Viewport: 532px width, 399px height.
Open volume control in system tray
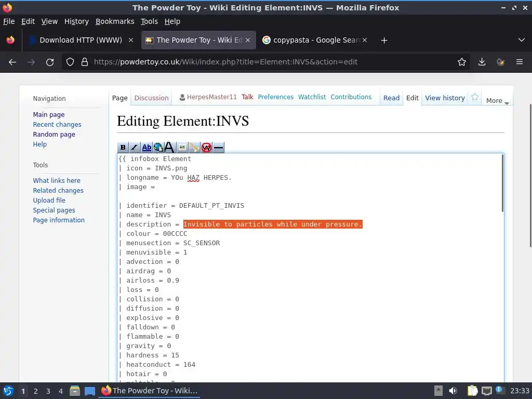pos(453,391)
